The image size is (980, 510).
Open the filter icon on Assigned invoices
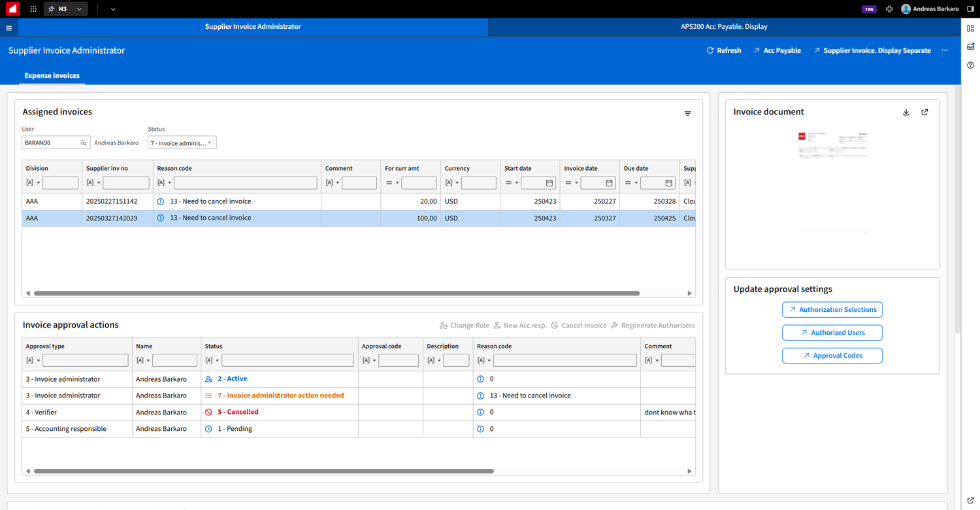pos(687,113)
